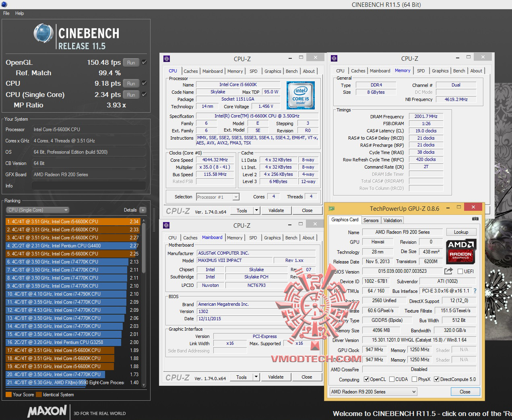Image resolution: width=512 pixels, height=420 pixels.
Task: Toggle the CUDA checkbox in GPU-Z
Action: pyautogui.click(x=391, y=379)
